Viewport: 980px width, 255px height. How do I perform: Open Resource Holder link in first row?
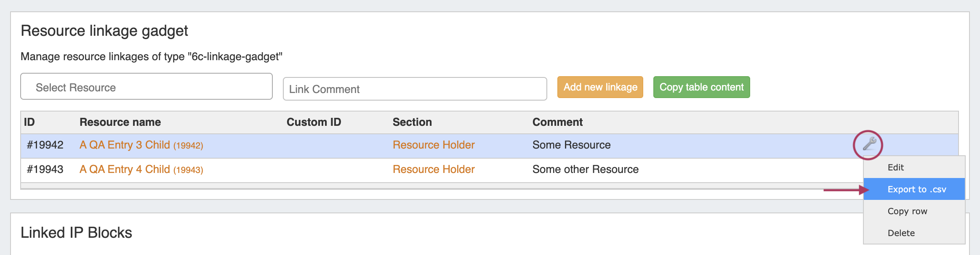click(x=434, y=145)
